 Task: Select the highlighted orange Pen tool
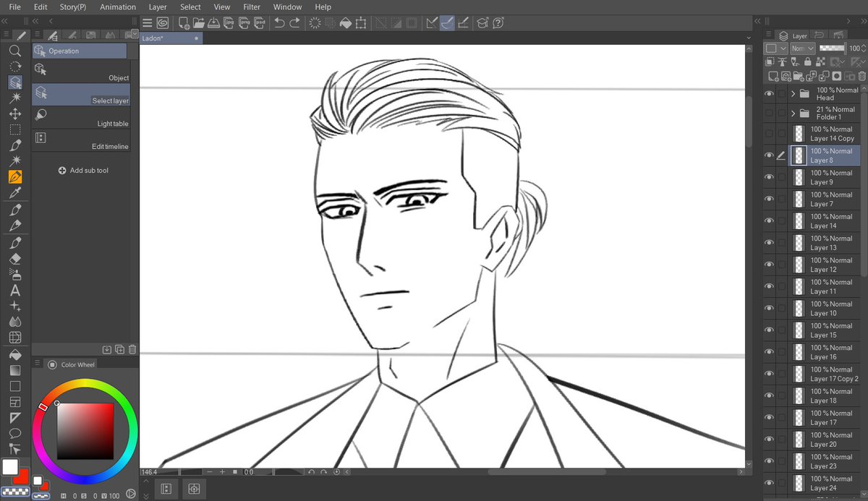pyautogui.click(x=15, y=176)
